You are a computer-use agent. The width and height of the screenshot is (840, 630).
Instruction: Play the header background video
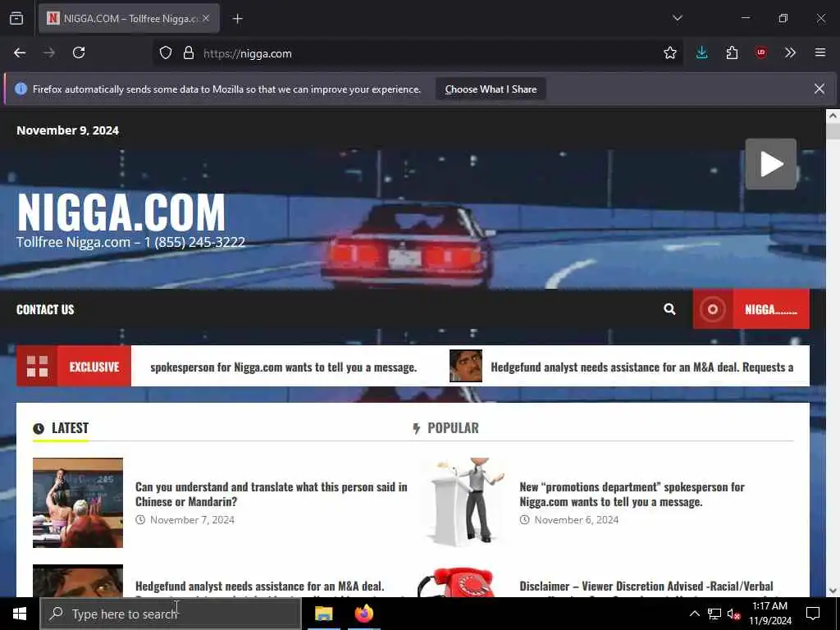771,164
